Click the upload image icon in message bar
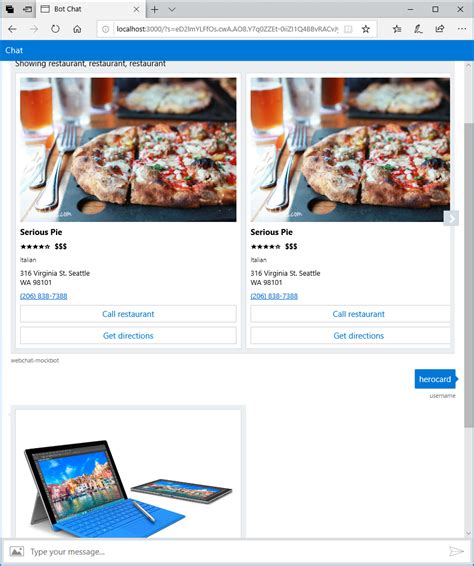 17,551
